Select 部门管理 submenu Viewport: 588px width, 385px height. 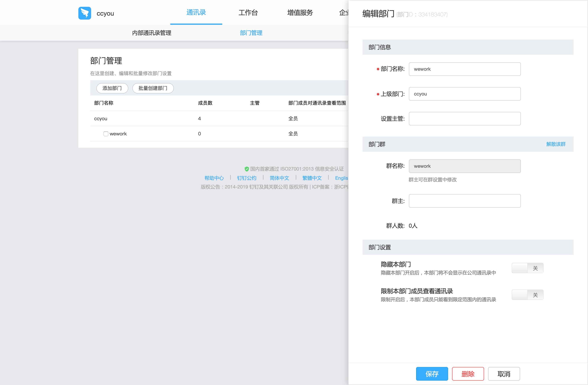pos(251,33)
